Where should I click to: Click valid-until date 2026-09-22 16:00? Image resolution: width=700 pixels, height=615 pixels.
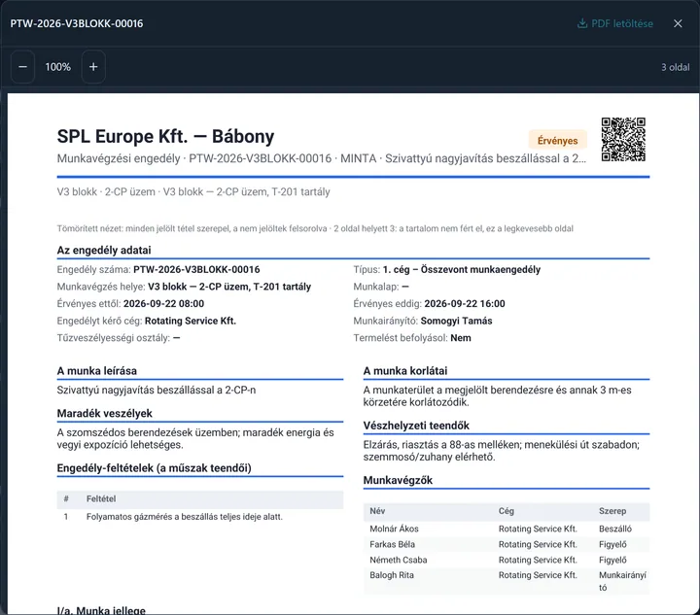pos(465,304)
